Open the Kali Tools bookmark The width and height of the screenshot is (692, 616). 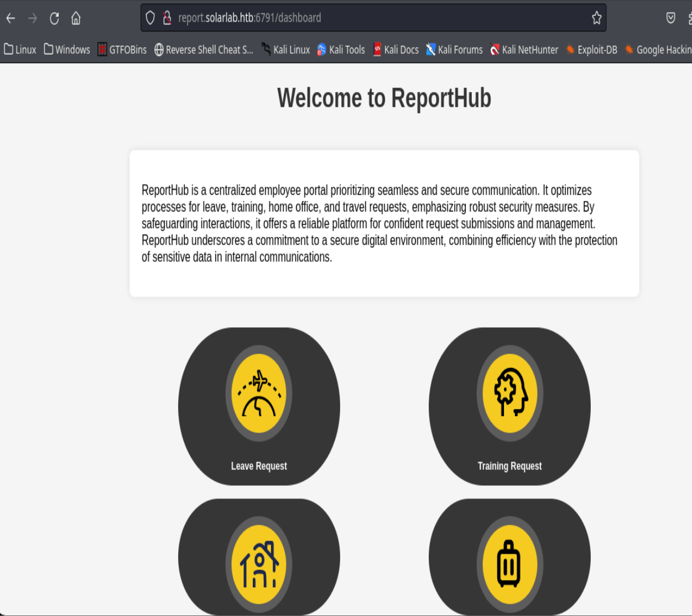point(341,50)
